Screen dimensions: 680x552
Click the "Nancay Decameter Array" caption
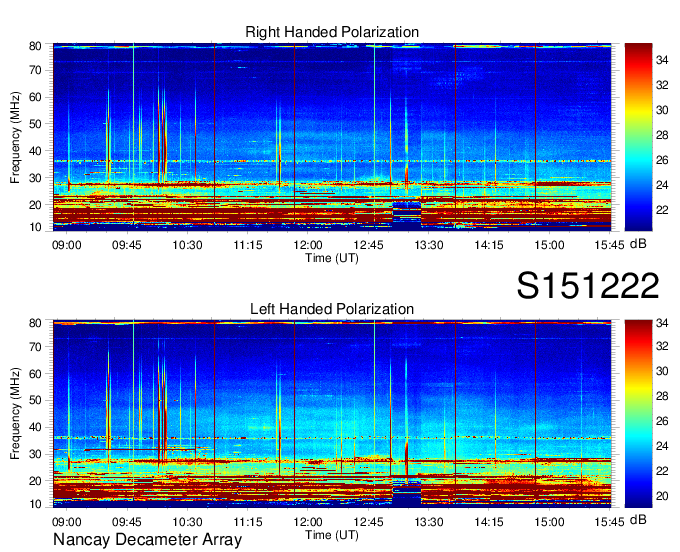147,540
